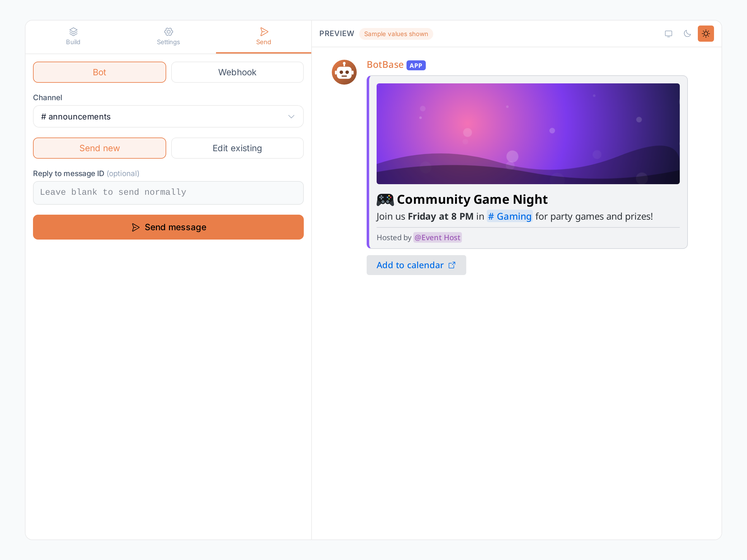This screenshot has height=560, width=747.
Task: Switch preview to dark mode moon icon
Action: point(687,34)
